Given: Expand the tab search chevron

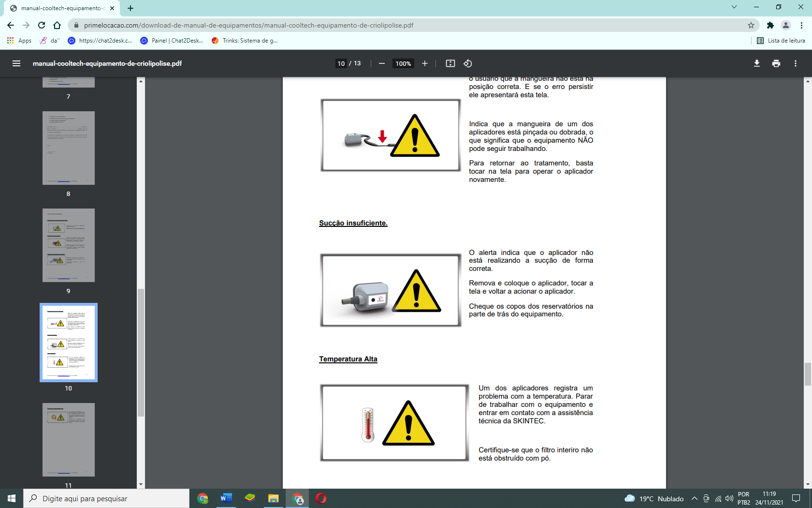Looking at the screenshot, I should 734,7.
